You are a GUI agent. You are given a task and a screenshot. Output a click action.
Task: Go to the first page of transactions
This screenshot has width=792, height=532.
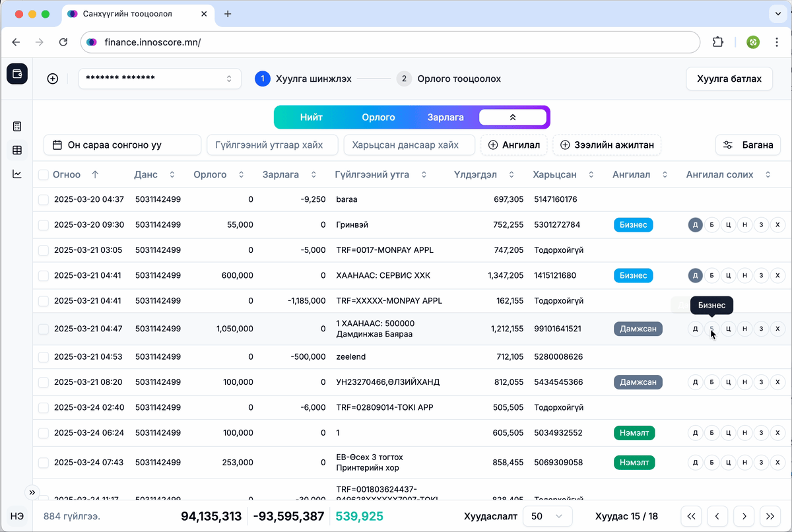tap(690, 516)
